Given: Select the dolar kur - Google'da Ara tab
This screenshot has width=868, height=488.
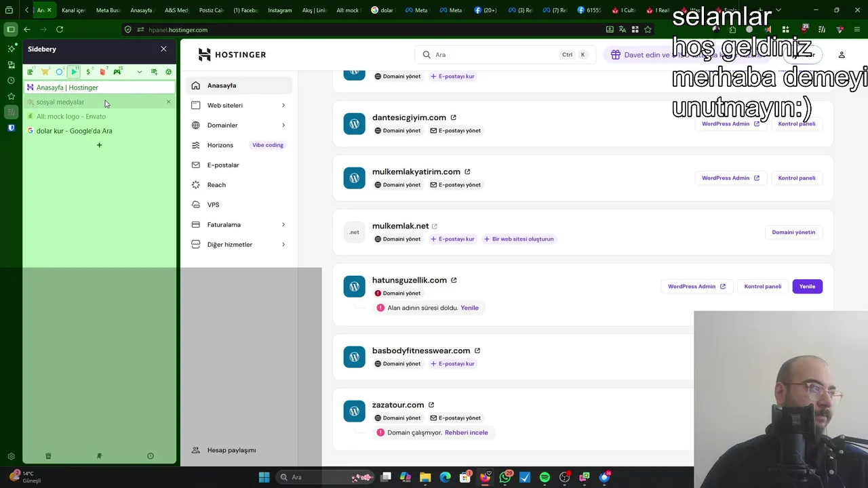Looking at the screenshot, I should (100, 131).
